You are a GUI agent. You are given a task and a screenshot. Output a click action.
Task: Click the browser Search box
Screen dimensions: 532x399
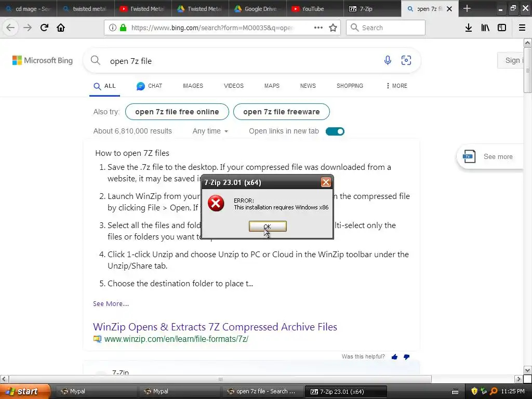(x=386, y=28)
